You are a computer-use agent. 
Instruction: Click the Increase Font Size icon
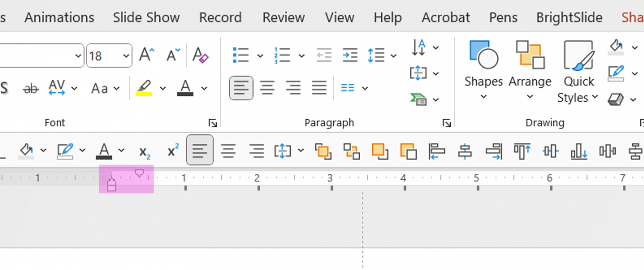coord(146,53)
